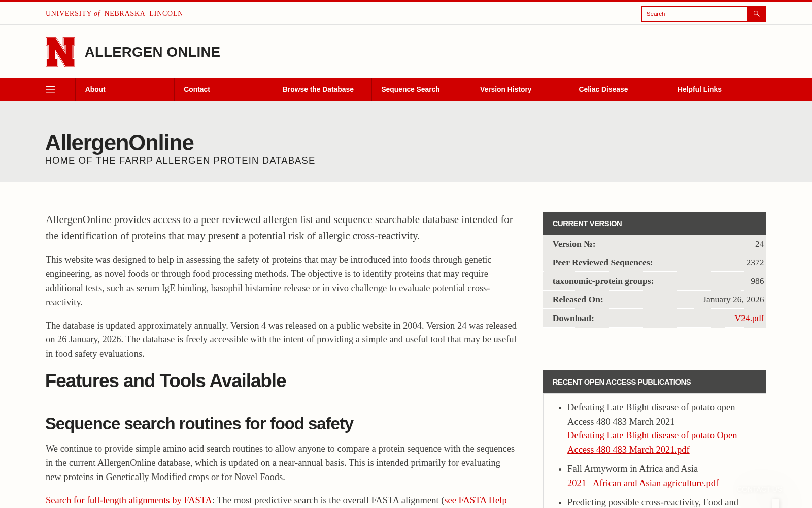Click HOME OF THE FARRP ALLERGEN PROTEIN DATABASE subtitle
This screenshot has width=812, height=508.
pos(180,161)
